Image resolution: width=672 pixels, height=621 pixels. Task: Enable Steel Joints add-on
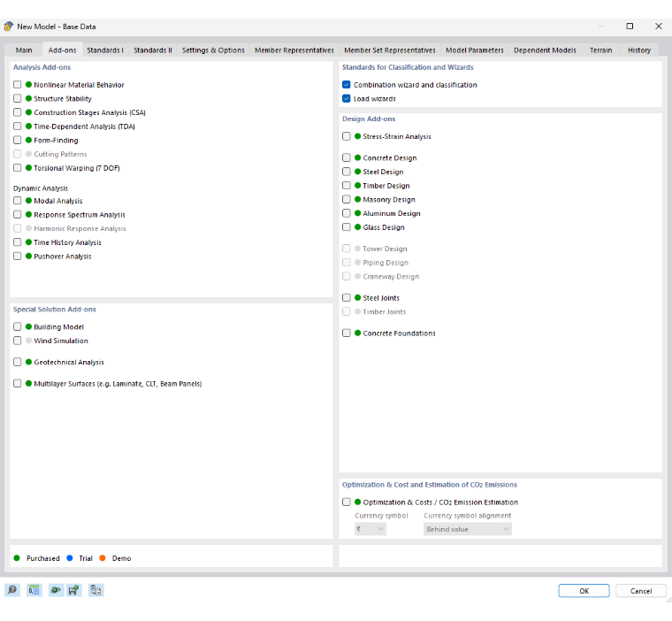(x=347, y=297)
